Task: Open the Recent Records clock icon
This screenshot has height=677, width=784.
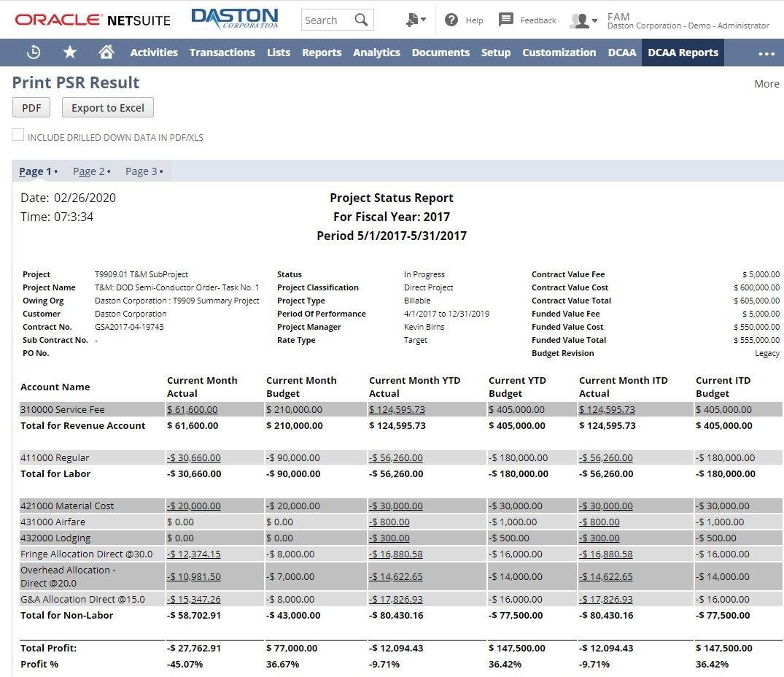Action: (34, 52)
